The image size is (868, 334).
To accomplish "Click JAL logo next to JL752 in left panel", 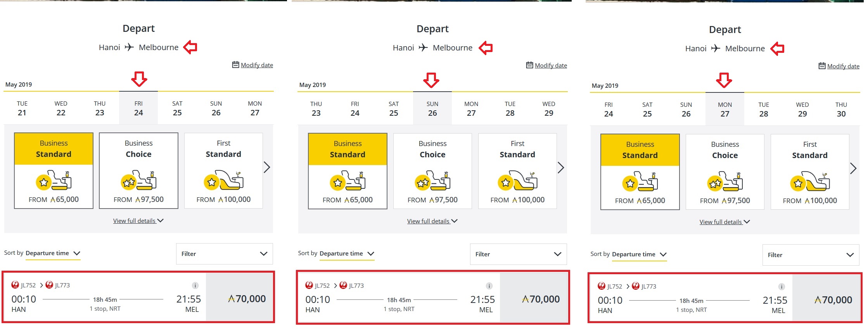I will tap(16, 285).
